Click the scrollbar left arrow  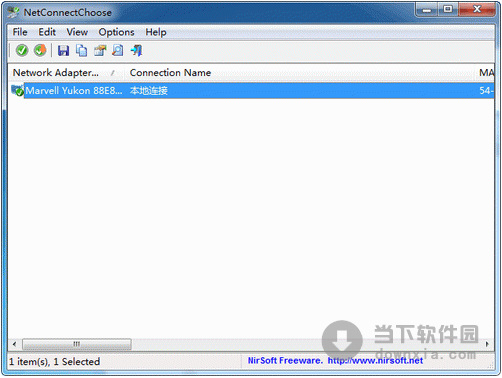(14, 344)
